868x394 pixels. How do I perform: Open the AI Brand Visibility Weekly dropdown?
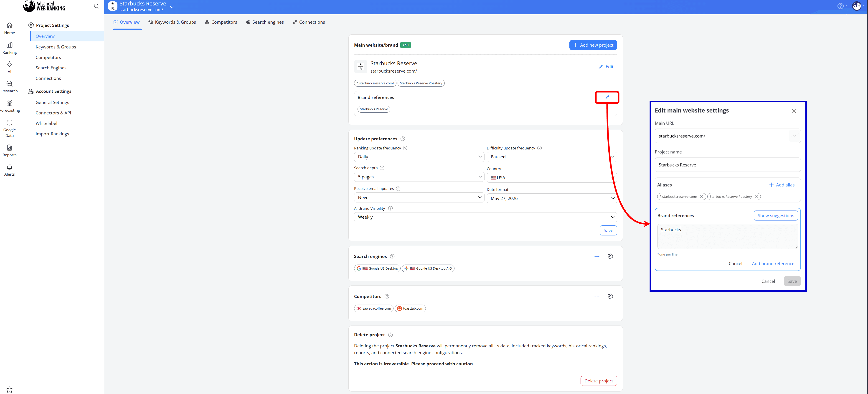[x=486, y=217]
